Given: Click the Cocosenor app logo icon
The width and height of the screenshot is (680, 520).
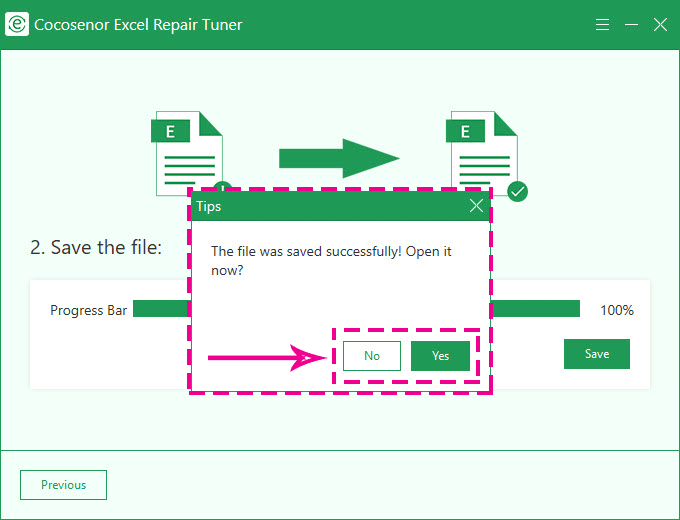Looking at the screenshot, I should (x=17, y=24).
